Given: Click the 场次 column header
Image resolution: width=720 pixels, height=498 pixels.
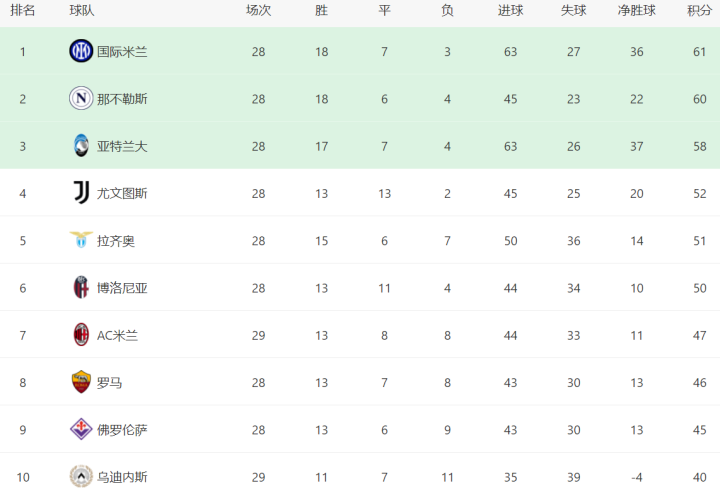Looking at the screenshot, I should point(258,10).
